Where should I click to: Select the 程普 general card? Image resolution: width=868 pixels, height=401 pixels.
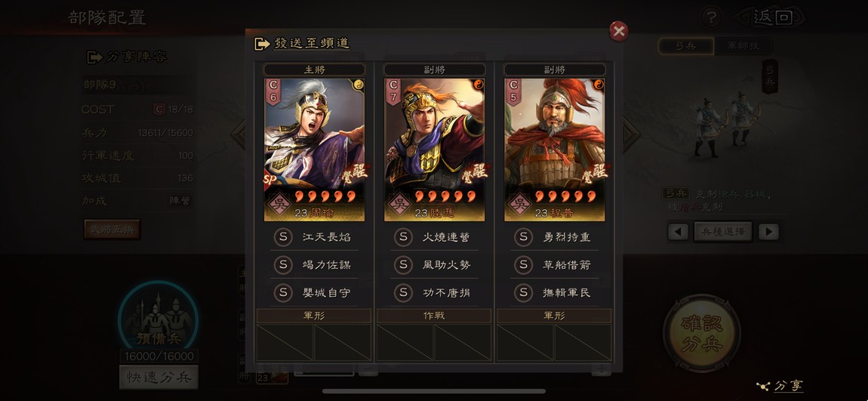pyautogui.click(x=555, y=150)
